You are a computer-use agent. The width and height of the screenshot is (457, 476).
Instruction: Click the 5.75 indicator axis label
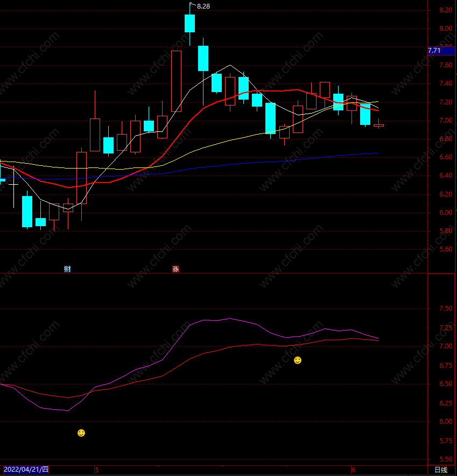446,441
